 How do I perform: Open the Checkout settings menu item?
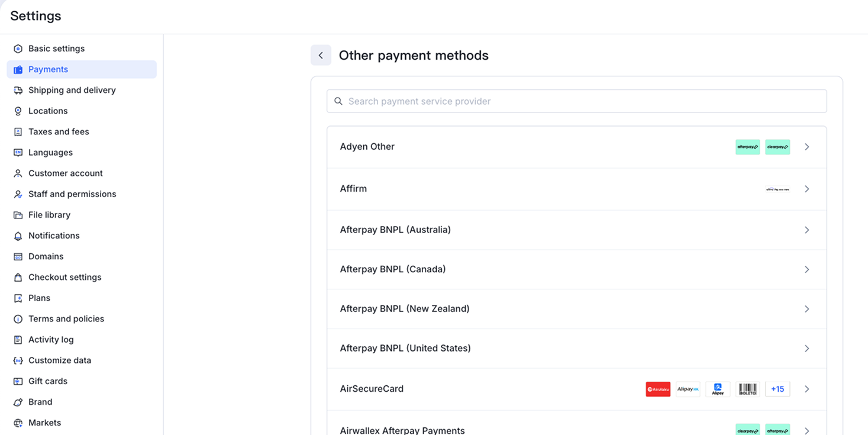(64, 277)
